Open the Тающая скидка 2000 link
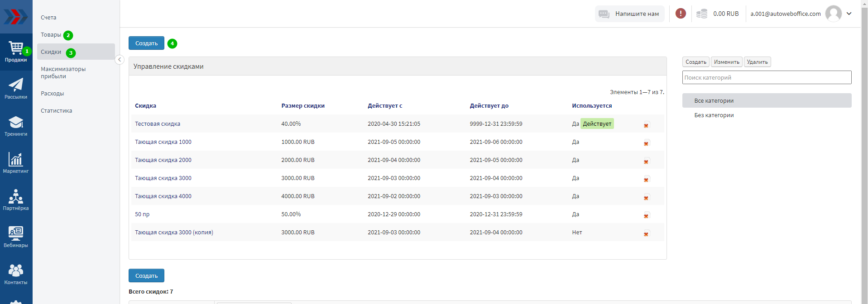The width and height of the screenshot is (868, 304). click(x=163, y=160)
